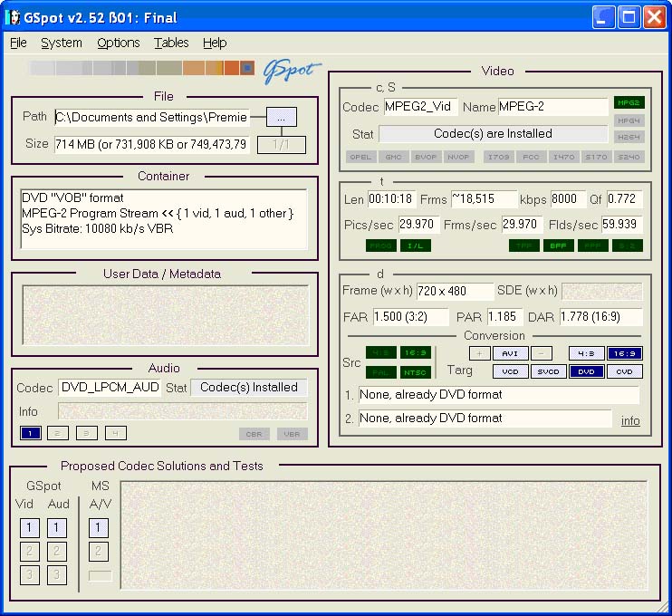672x616 pixels.
Task: Click the BVOP feature indicator
Action: click(x=426, y=157)
